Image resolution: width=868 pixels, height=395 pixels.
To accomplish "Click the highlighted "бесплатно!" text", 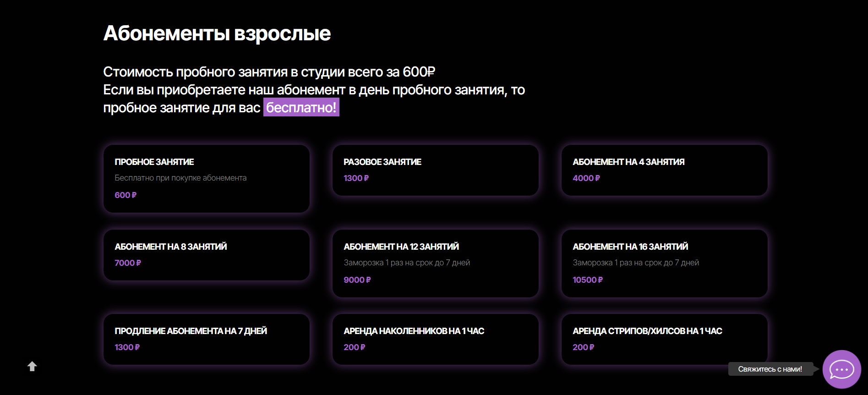I will click(301, 107).
